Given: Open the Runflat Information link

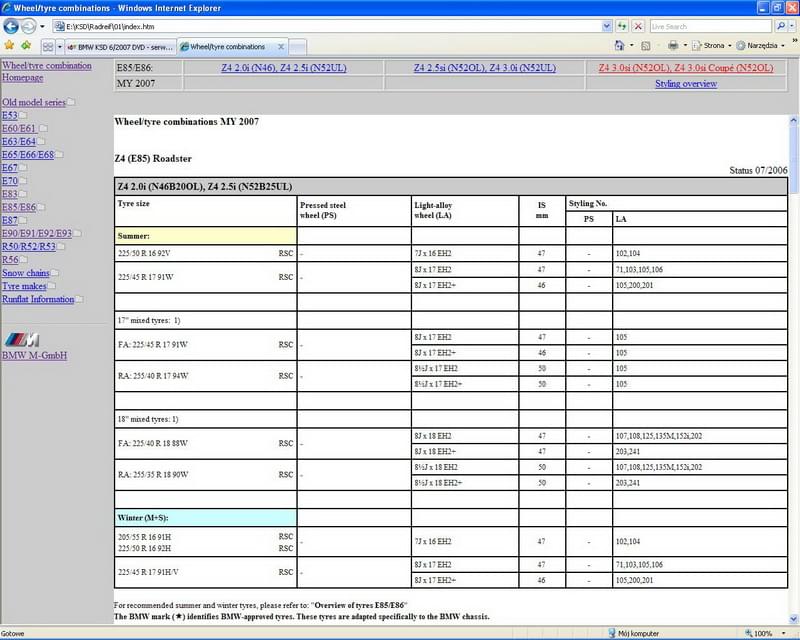Looking at the screenshot, I should pyautogui.click(x=38, y=299).
